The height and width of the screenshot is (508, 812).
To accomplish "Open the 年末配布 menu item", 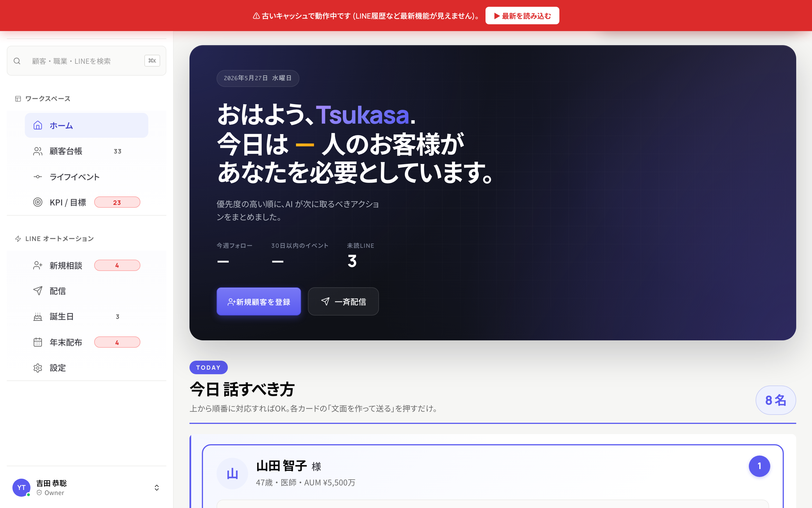I will pyautogui.click(x=87, y=342).
